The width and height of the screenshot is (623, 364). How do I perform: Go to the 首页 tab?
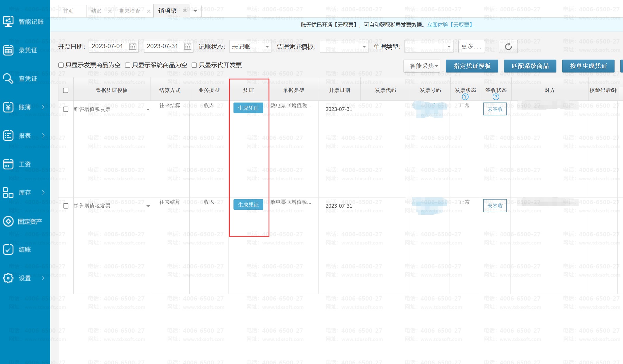pyautogui.click(x=68, y=11)
